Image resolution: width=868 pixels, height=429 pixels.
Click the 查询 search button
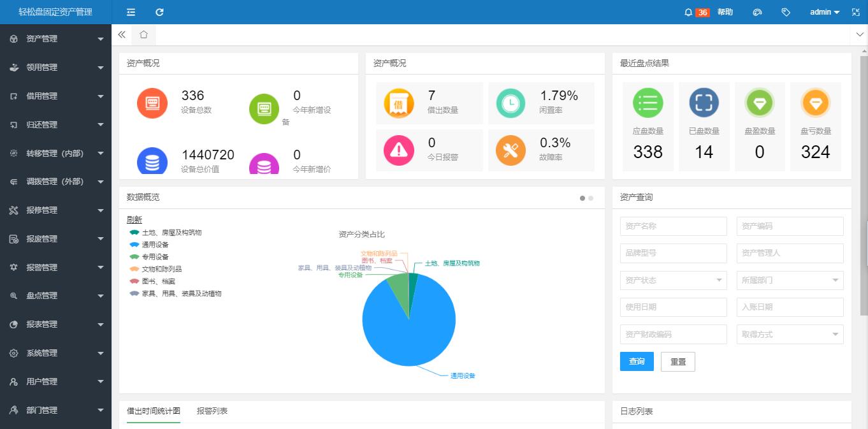pyautogui.click(x=637, y=361)
